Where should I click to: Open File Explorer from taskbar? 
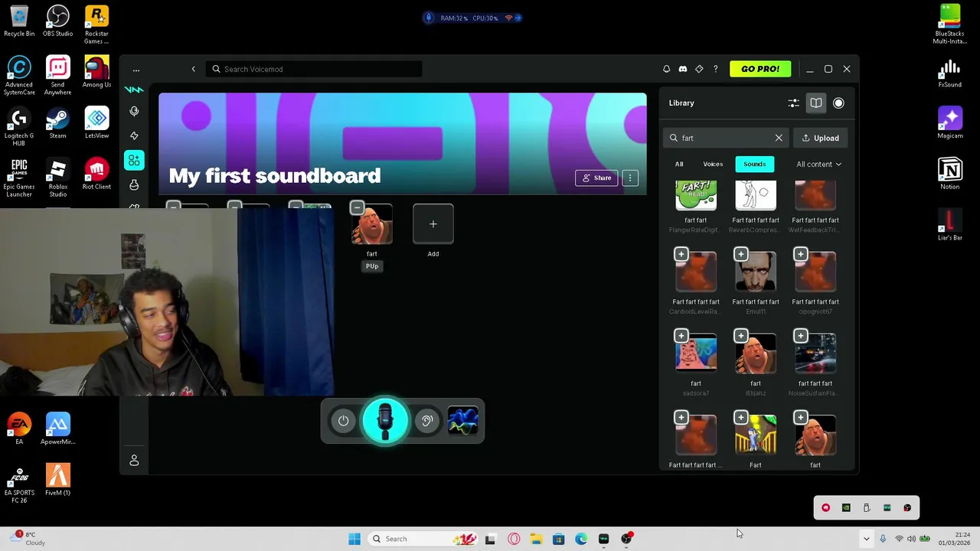[536, 539]
